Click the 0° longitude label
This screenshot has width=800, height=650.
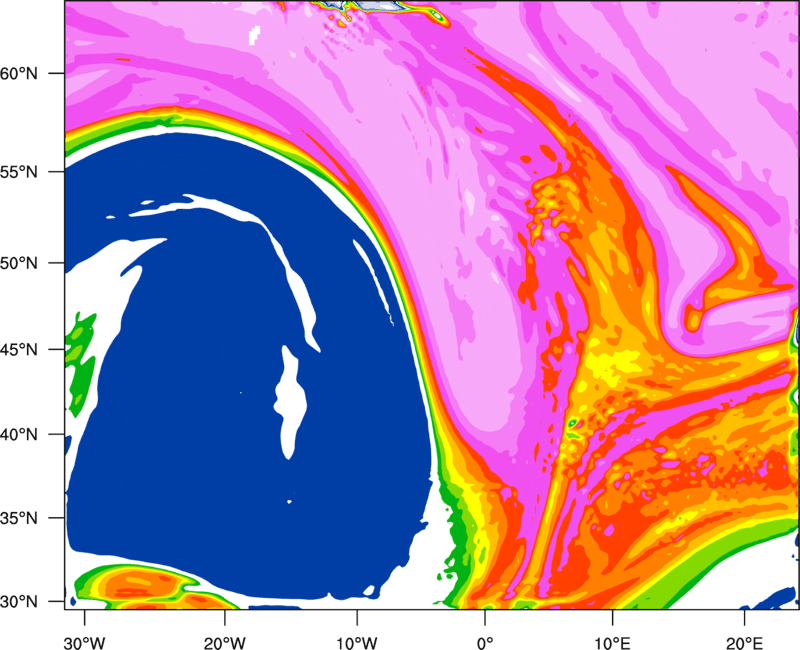point(485,643)
